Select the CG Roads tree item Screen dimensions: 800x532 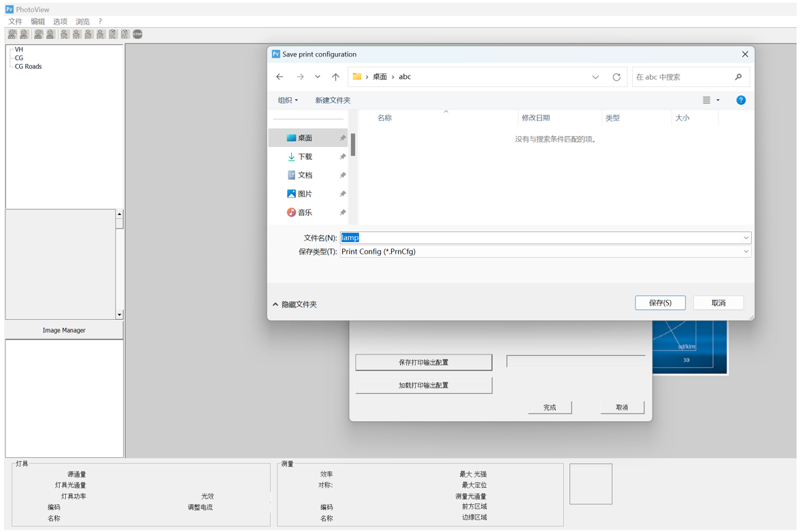(29, 67)
